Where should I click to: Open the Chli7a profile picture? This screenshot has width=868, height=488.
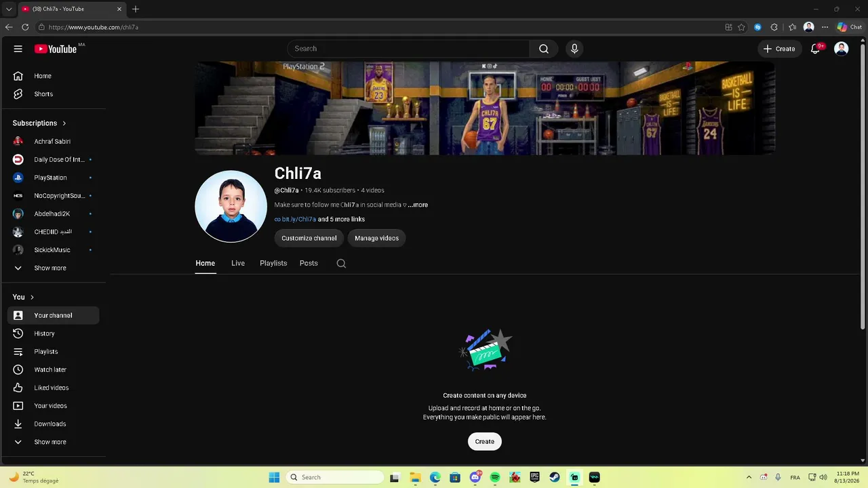click(x=231, y=206)
